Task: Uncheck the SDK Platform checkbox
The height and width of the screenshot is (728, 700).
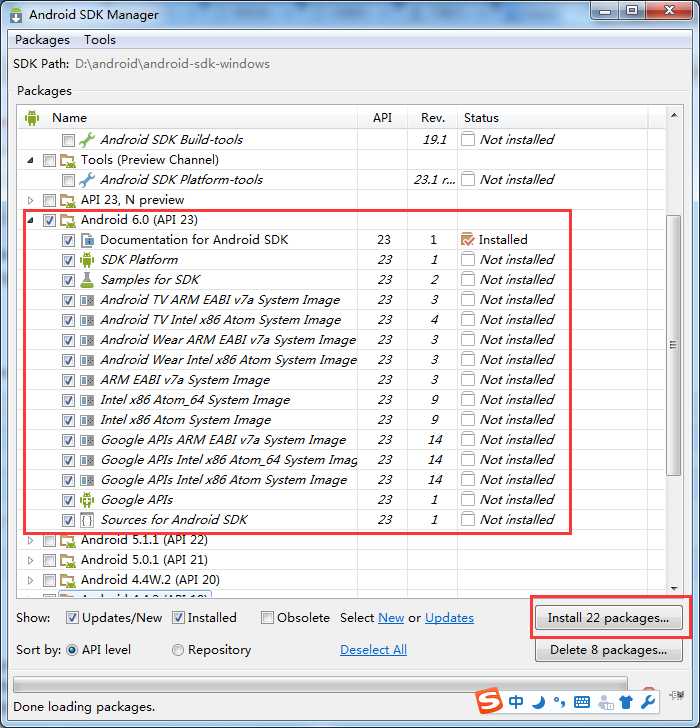Action: [x=68, y=260]
